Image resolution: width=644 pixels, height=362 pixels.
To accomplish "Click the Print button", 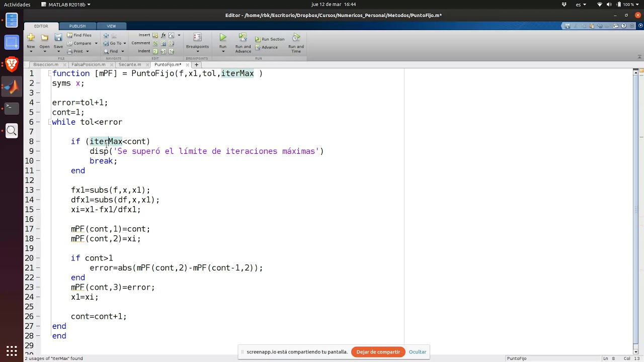I will [x=75, y=51].
